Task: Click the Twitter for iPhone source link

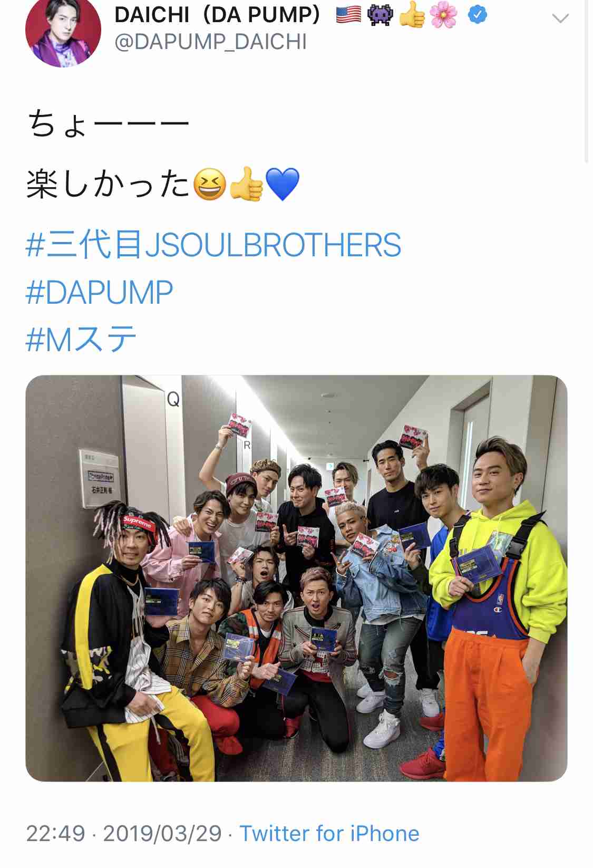Action: (x=329, y=834)
